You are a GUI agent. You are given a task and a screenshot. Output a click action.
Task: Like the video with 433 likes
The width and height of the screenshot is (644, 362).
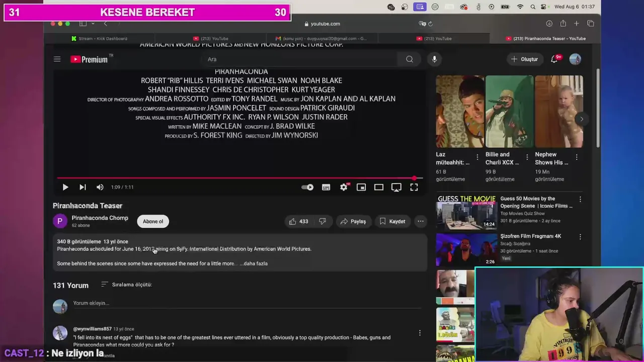point(298,221)
